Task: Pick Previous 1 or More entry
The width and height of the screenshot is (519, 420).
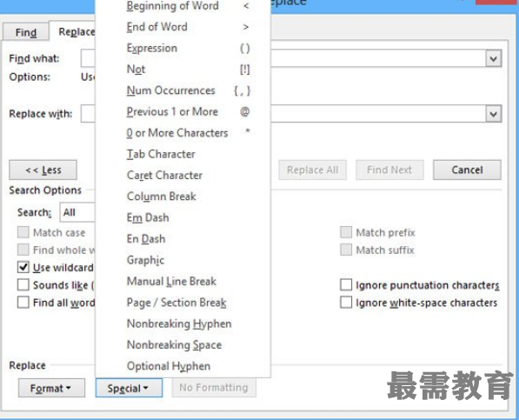Action: click(183, 111)
